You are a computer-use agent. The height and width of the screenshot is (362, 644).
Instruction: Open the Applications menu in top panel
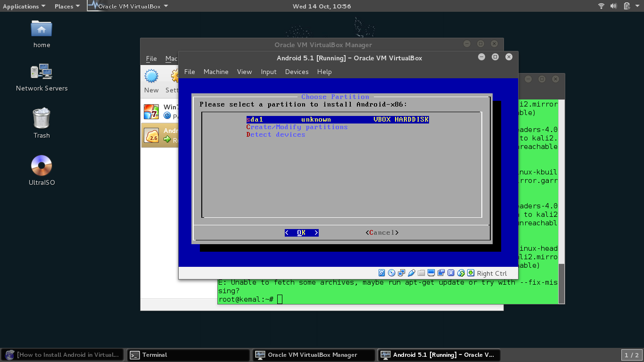[x=24, y=6]
